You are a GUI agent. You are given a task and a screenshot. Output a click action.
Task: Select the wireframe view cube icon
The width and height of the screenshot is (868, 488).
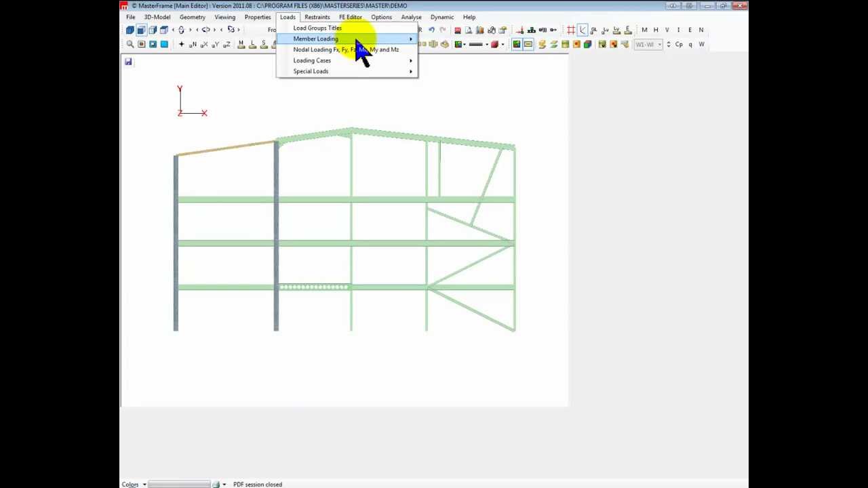[x=153, y=30]
